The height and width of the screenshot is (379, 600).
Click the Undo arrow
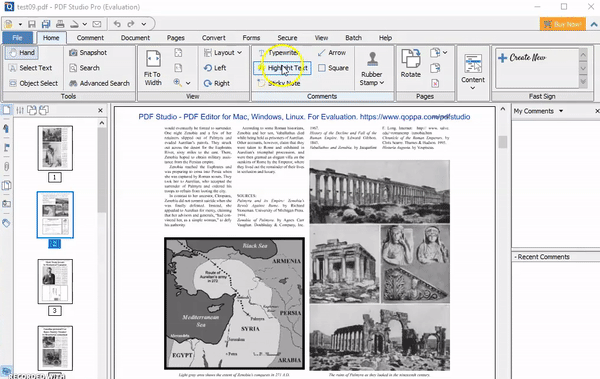[117, 24]
